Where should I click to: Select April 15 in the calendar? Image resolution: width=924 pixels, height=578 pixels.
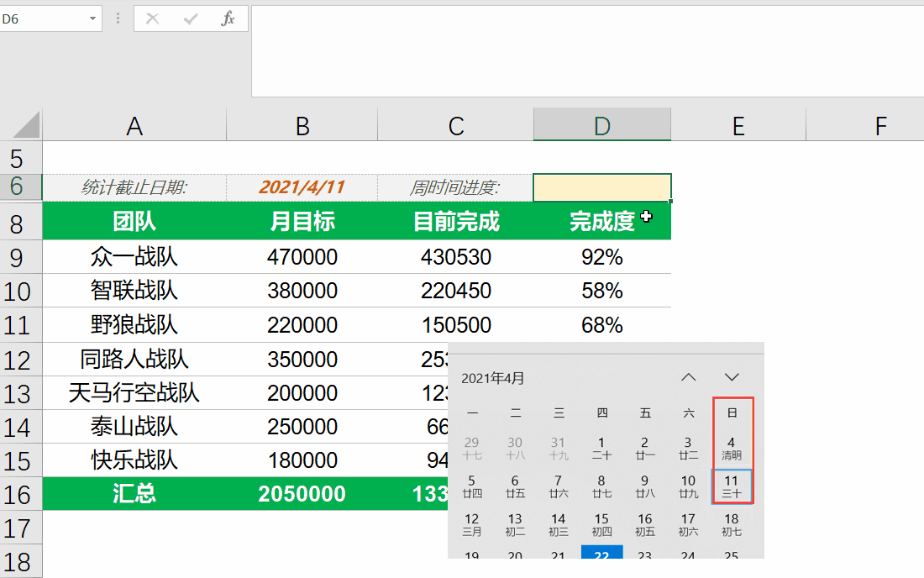(x=601, y=524)
